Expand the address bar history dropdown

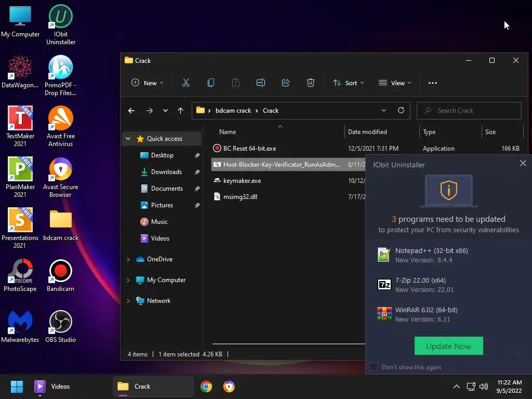pos(384,110)
